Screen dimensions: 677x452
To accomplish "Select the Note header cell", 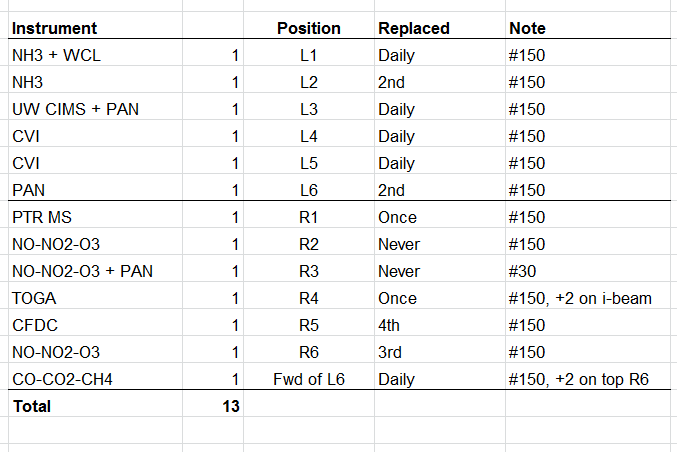I will tap(527, 29).
